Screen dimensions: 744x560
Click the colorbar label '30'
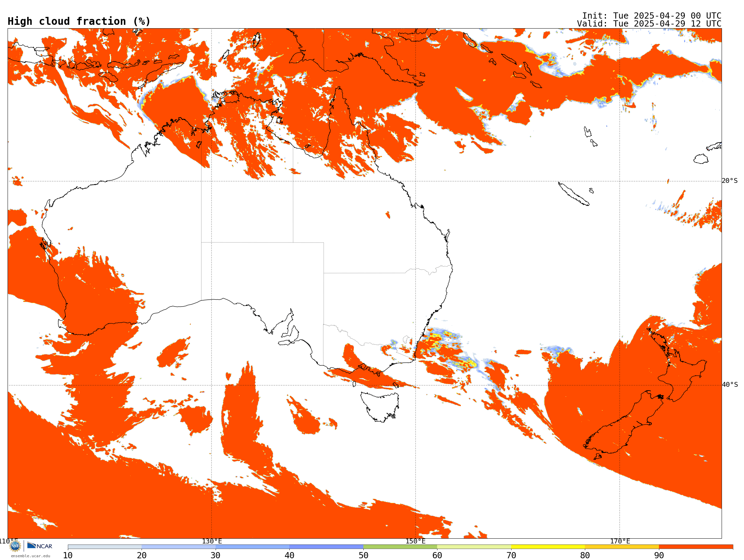click(x=216, y=556)
